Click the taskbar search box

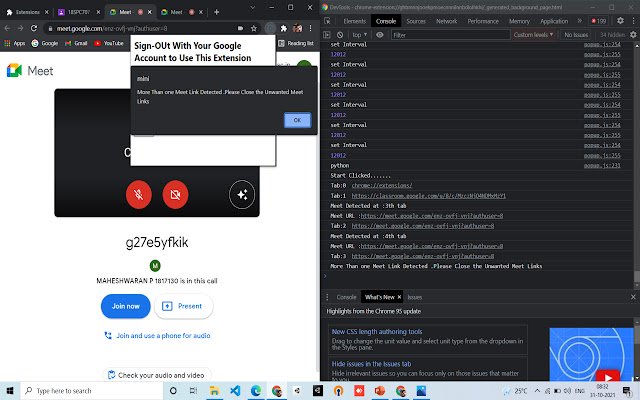[92, 391]
